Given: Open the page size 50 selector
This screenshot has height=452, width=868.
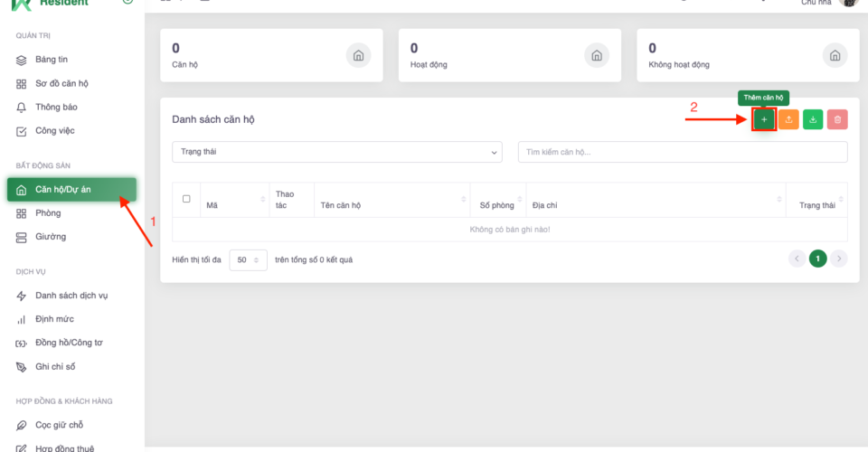Looking at the screenshot, I should pos(248,259).
